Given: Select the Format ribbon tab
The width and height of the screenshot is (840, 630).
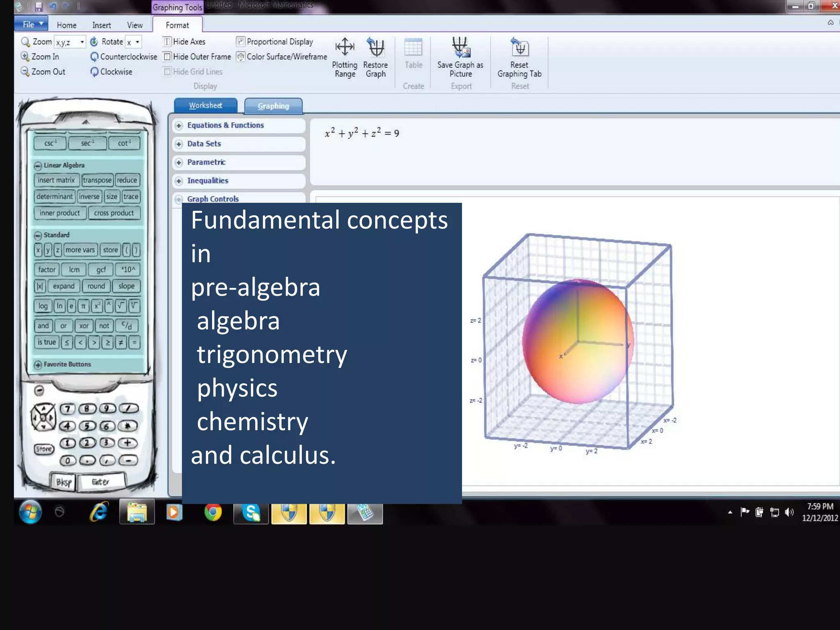Looking at the screenshot, I should (177, 25).
